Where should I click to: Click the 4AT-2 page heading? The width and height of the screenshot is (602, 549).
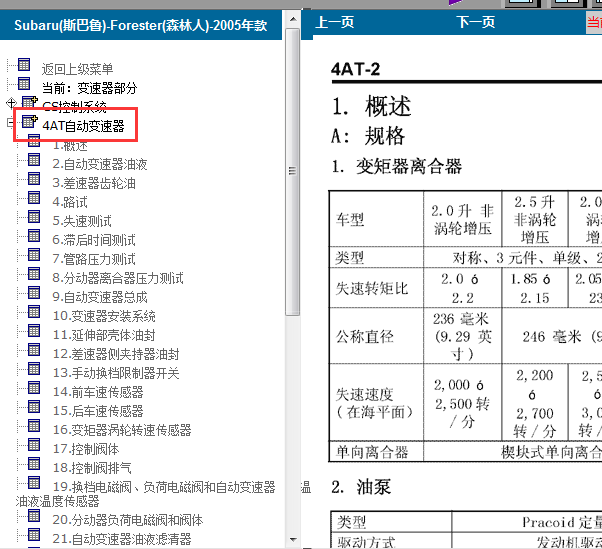click(x=356, y=69)
